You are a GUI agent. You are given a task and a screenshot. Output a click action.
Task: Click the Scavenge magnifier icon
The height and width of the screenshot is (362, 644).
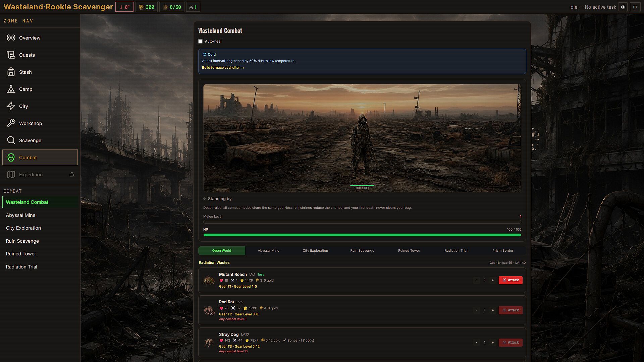pos(11,140)
